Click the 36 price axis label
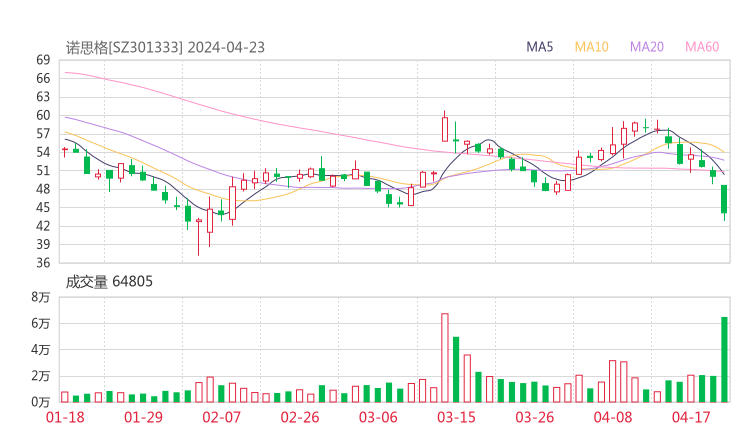This screenshot has width=740, height=440. (43, 263)
